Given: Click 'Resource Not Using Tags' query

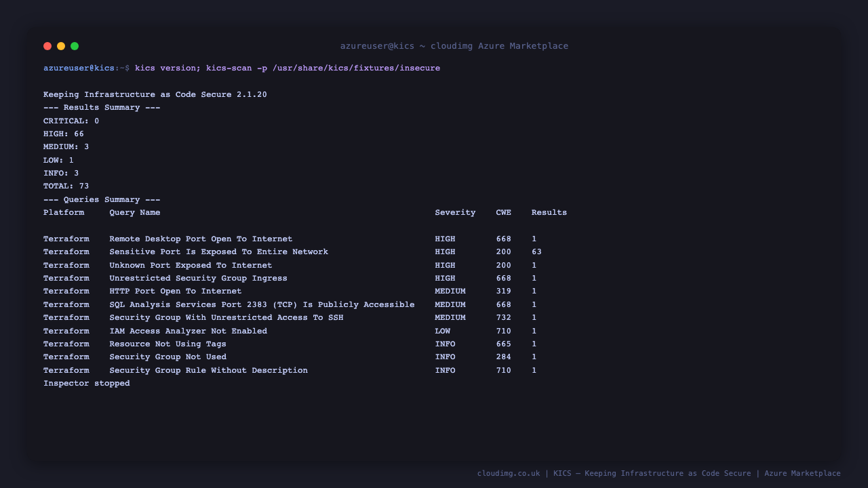Looking at the screenshot, I should coord(167,344).
